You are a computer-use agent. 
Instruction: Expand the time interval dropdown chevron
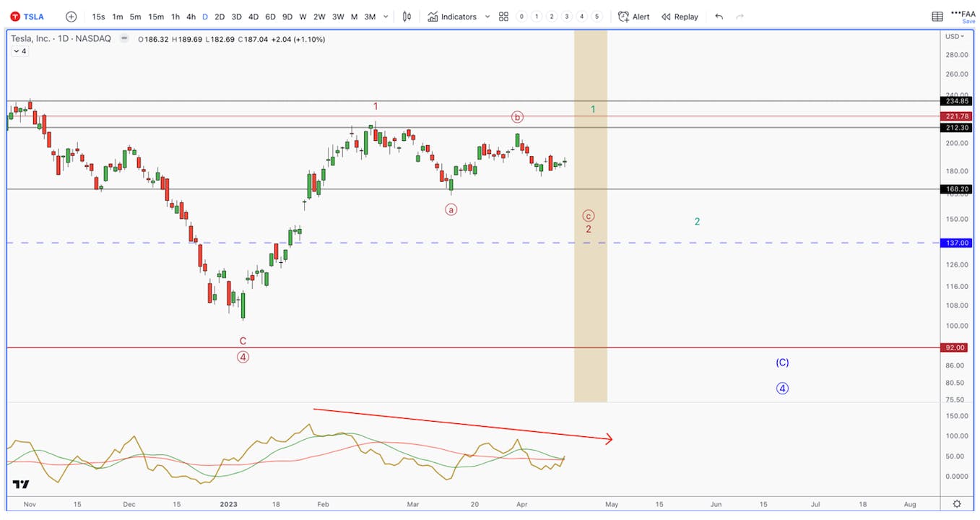point(386,17)
